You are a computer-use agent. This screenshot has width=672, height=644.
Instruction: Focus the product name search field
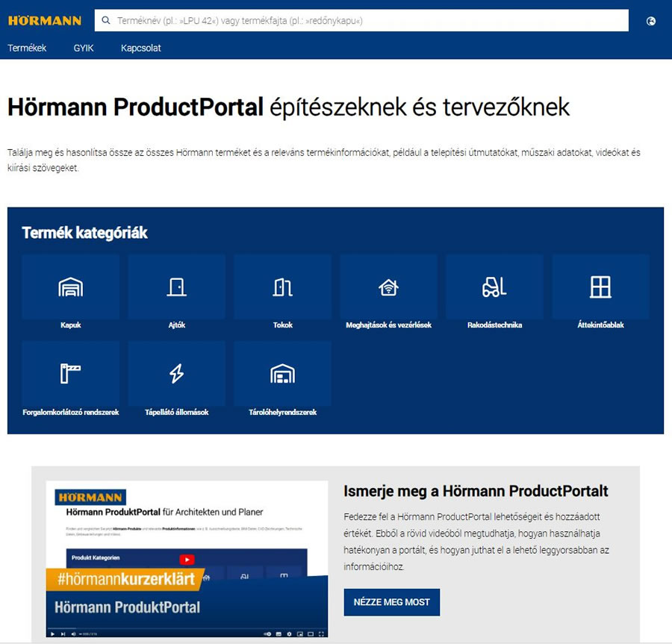361,21
